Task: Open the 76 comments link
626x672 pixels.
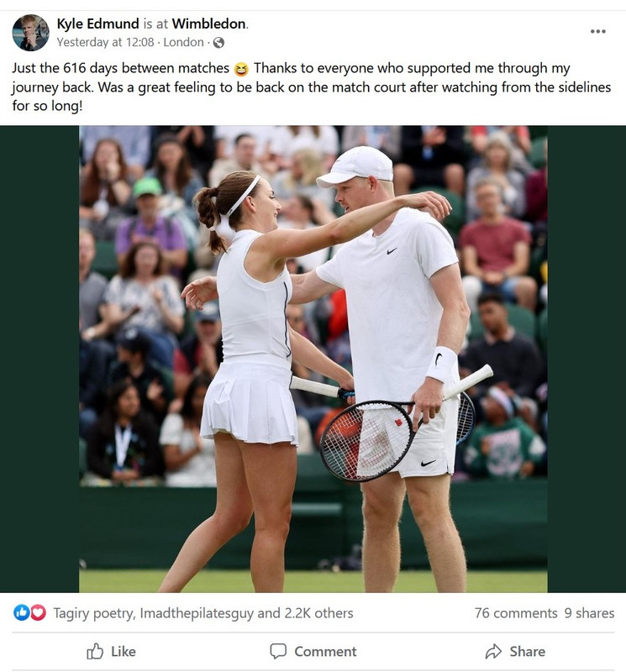Action: click(516, 613)
